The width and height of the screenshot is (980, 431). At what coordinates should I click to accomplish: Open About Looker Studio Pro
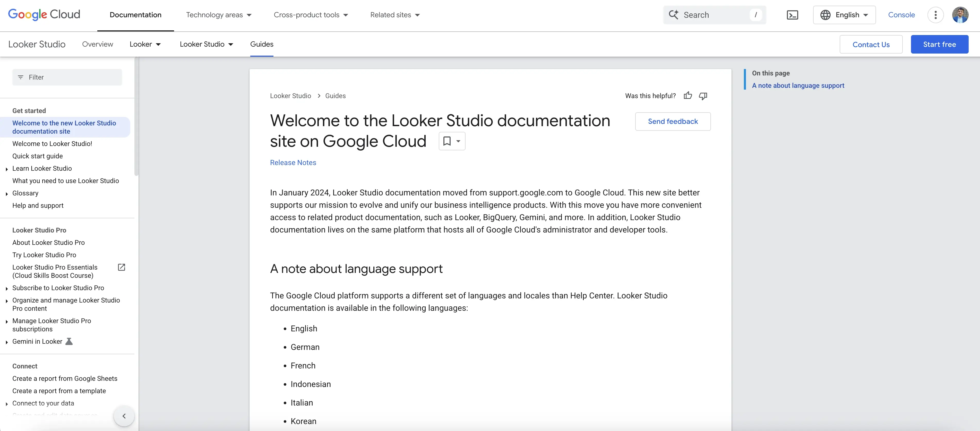coord(48,242)
